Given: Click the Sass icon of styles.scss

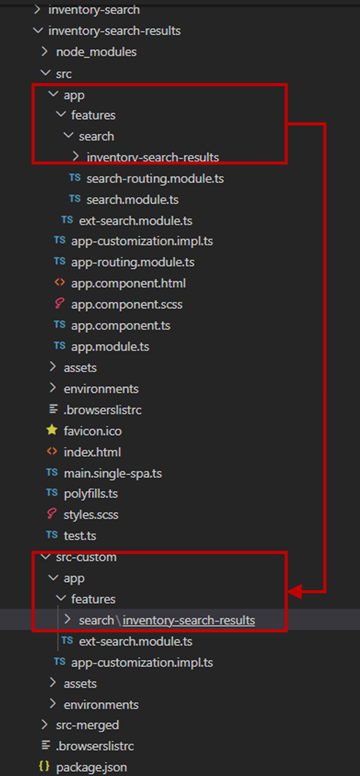Looking at the screenshot, I should (x=52, y=514).
